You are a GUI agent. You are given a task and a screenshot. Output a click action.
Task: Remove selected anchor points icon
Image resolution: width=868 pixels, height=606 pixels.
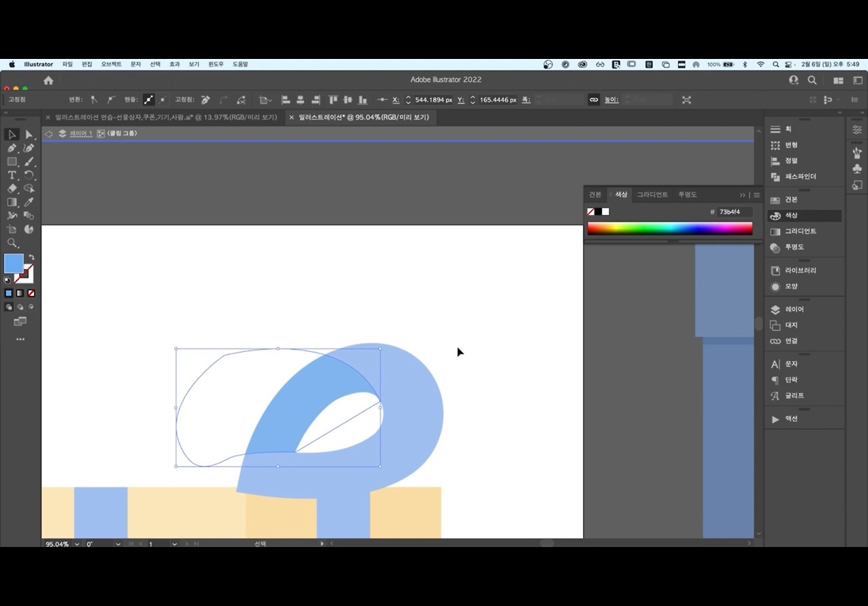click(205, 100)
